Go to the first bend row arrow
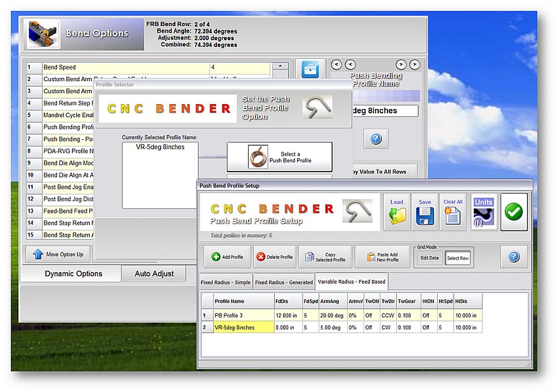558x392 pixels. [336, 64]
